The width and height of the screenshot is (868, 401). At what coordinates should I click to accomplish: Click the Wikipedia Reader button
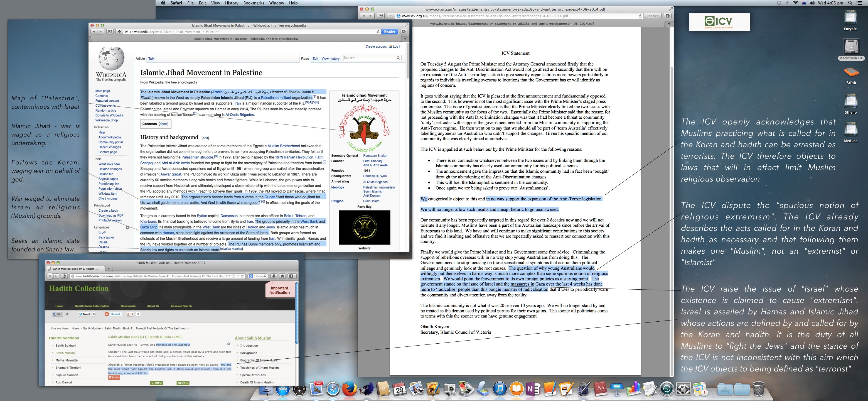point(390,32)
